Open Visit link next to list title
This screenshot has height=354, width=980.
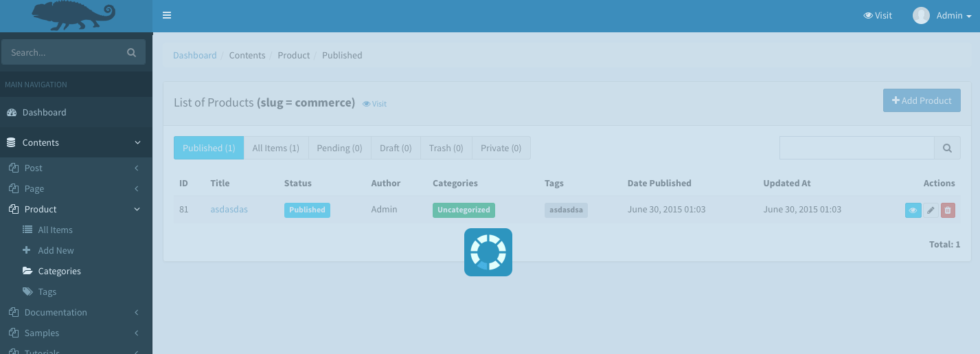[x=374, y=104]
